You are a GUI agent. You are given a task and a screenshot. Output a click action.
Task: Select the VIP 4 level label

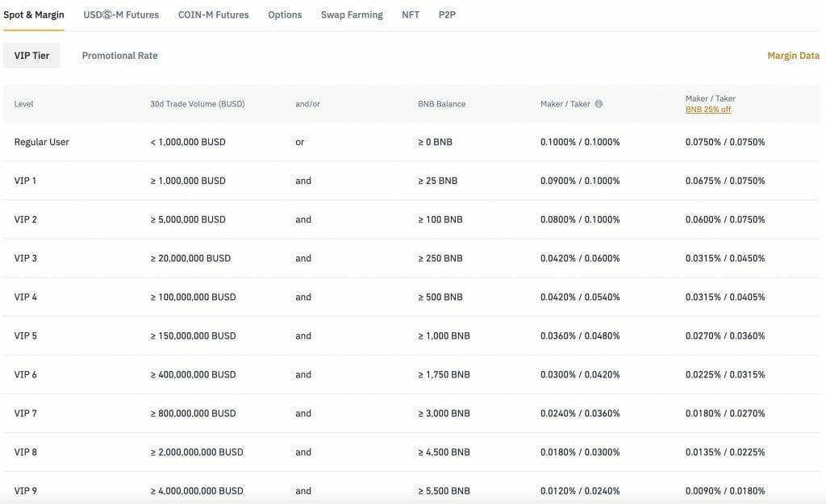pos(25,297)
